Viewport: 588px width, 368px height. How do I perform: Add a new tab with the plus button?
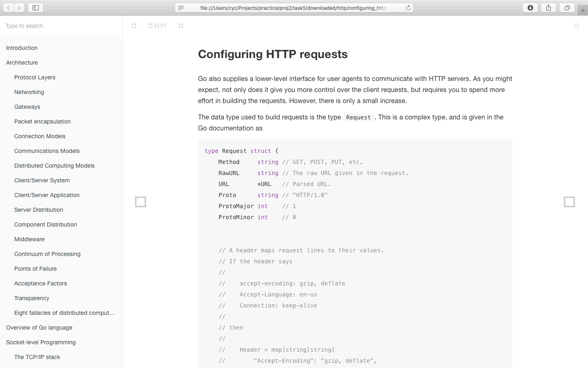[583, 10]
